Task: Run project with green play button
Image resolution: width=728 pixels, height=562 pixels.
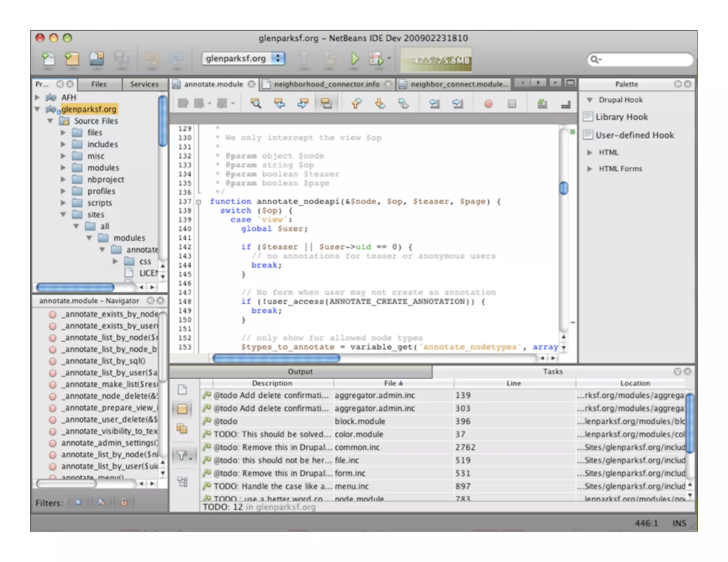Action: click(x=354, y=59)
